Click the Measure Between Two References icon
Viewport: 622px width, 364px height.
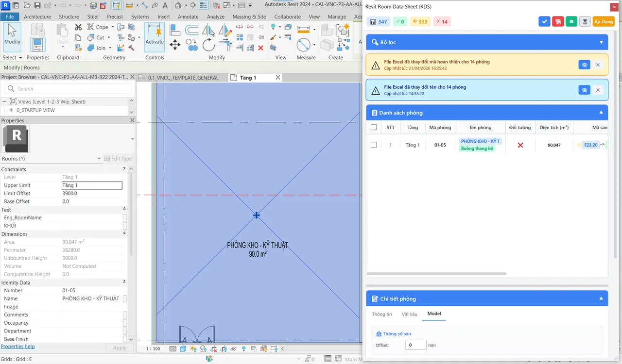[303, 30]
